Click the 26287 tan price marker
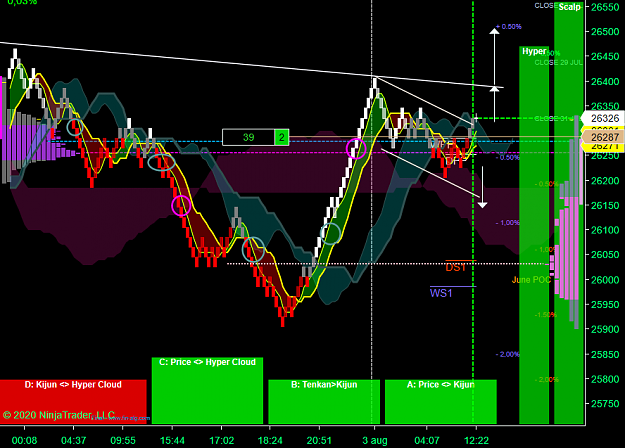The image size is (625, 448). tap(603, 137)
